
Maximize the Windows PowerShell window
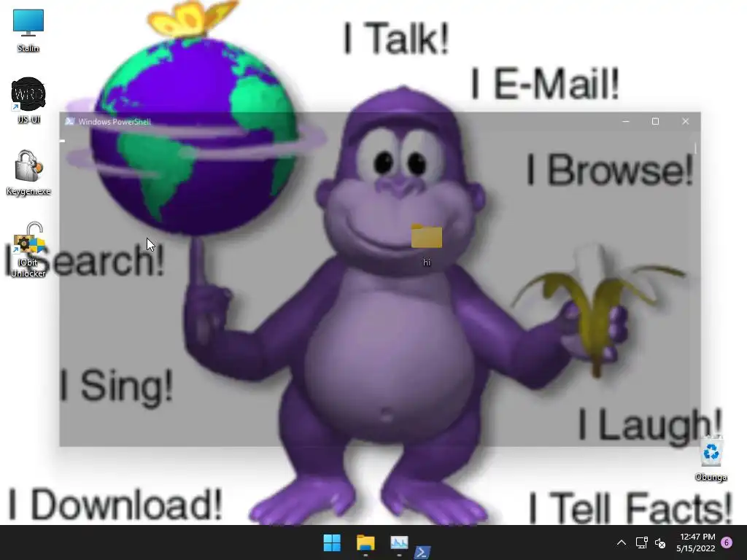[656, 122]
